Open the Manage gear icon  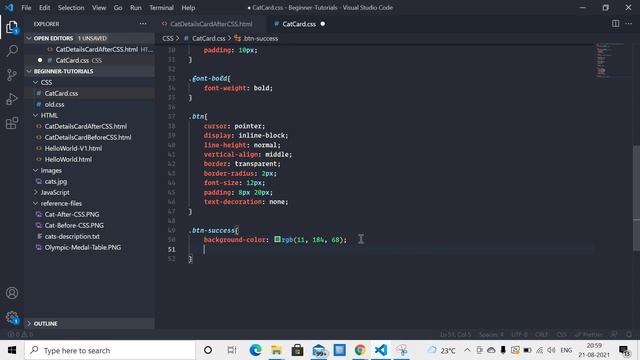tap(12, 317)
